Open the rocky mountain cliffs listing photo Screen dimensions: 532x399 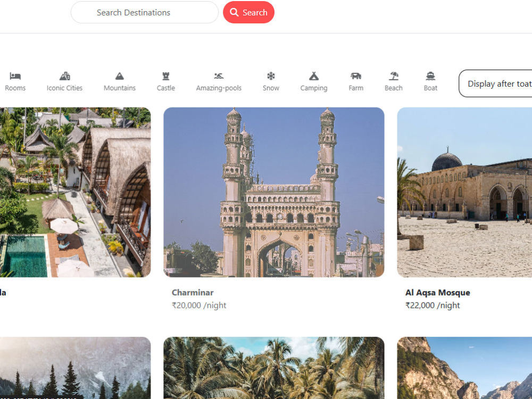click(x=464, y=368)
